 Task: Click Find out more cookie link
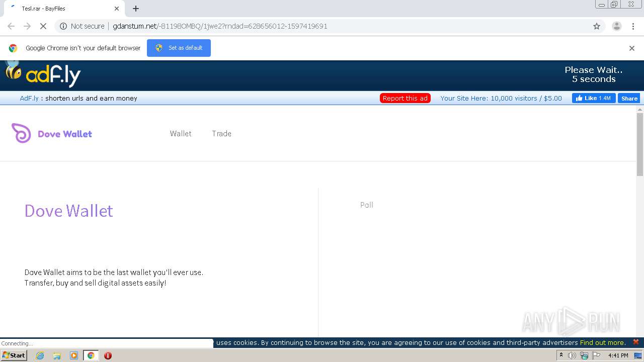pos(602,342)
